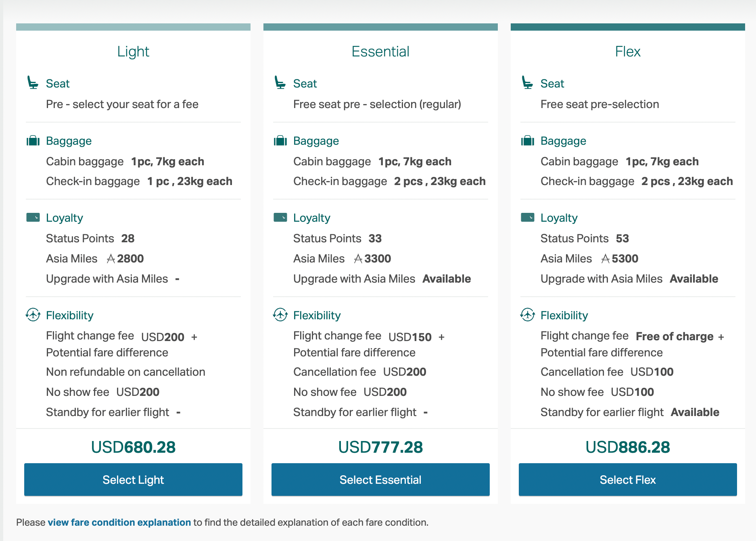The height and width of the screenshot is (541, 756).
Task: Select the Light fare
Action: click(x=133, y=479)
